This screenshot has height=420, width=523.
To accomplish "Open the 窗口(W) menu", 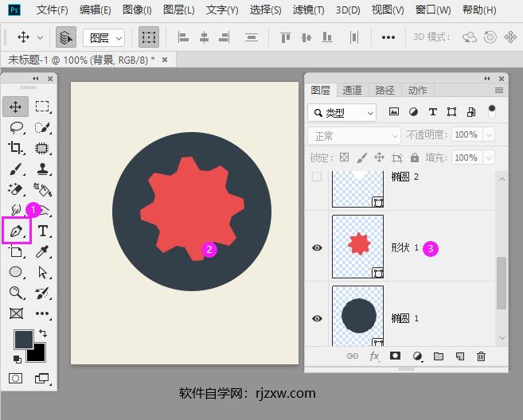I will (433, 10).
